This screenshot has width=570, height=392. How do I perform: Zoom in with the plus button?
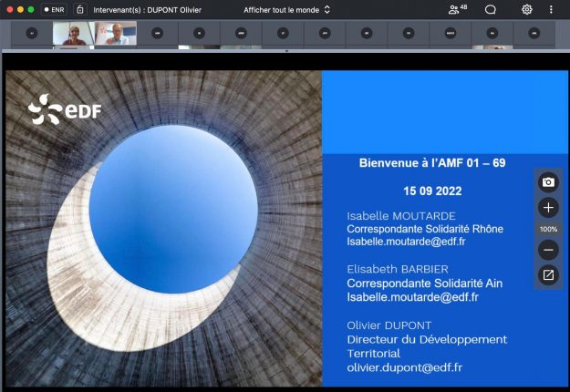coord(548,208)
